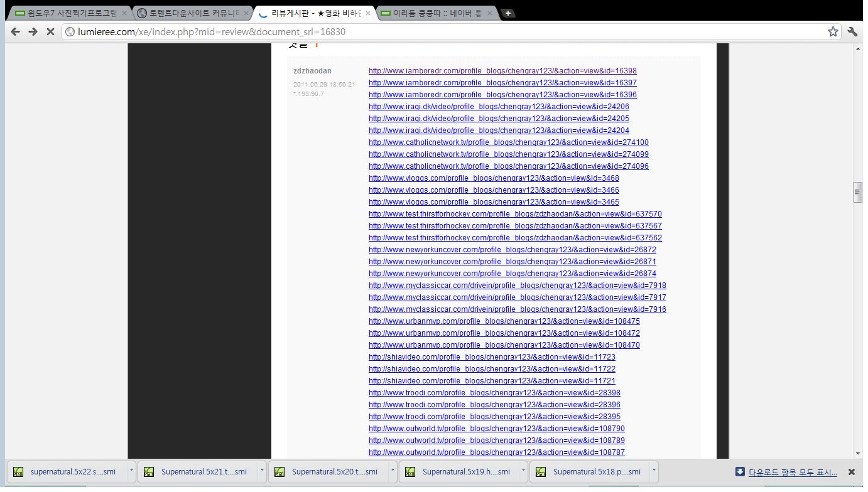Bookmark this page with the star icon
The height and width of the screenshot is (492, 868).
pos(833,31)
